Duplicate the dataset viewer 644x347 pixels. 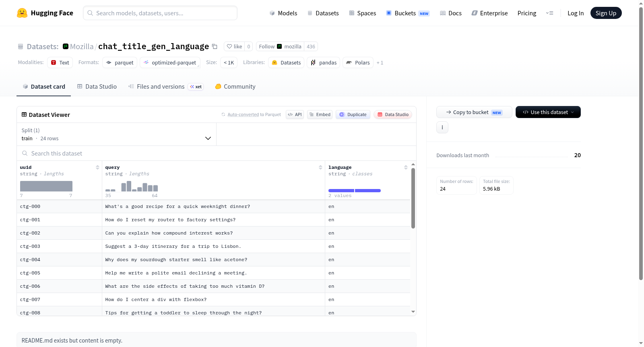(x=353, y=114)
